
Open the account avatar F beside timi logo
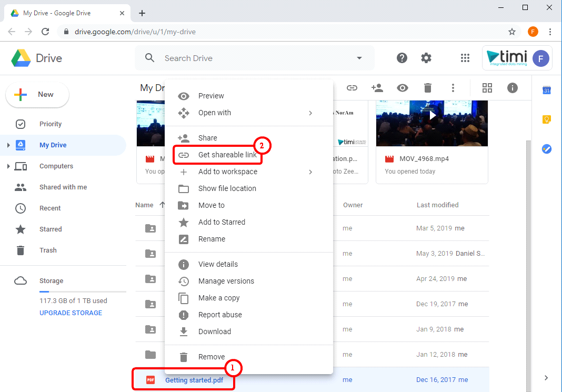[x=540, y=58]
